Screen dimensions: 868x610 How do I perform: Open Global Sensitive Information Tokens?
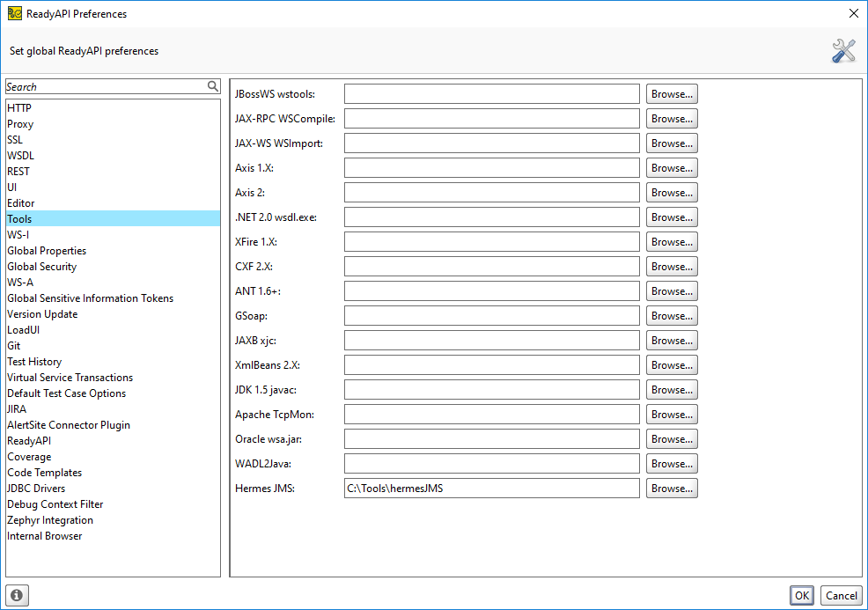coord(113,298)
